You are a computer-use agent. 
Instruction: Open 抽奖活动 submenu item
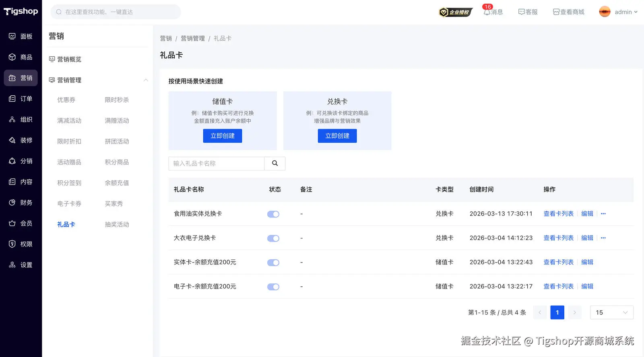click(x=117, y=224)
